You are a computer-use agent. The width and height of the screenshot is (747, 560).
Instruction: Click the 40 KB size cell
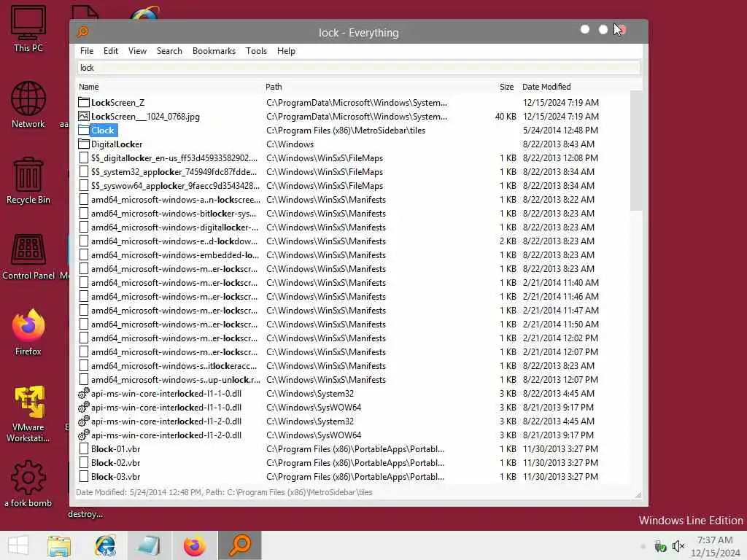pyautogui.click(x=506, y=116)
